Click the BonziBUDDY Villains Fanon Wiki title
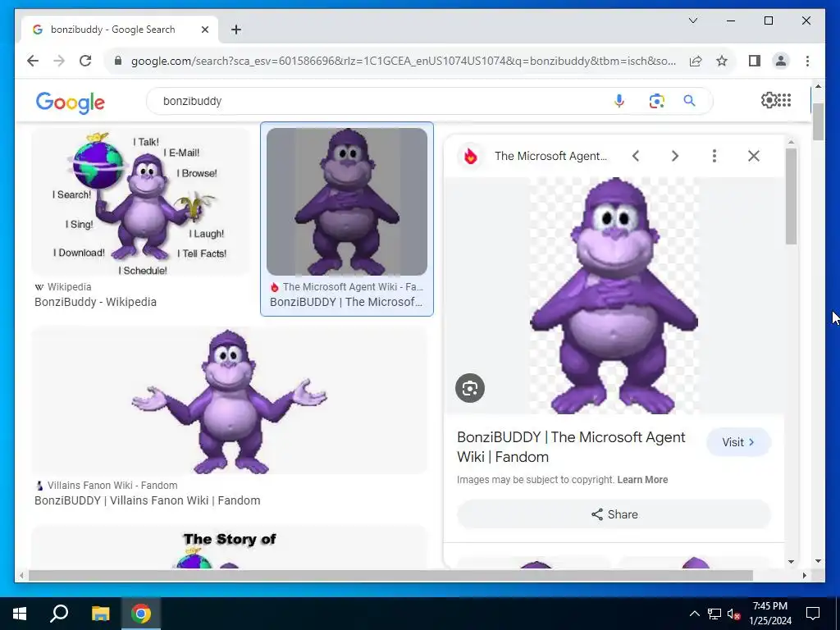 tap(148, 500)
